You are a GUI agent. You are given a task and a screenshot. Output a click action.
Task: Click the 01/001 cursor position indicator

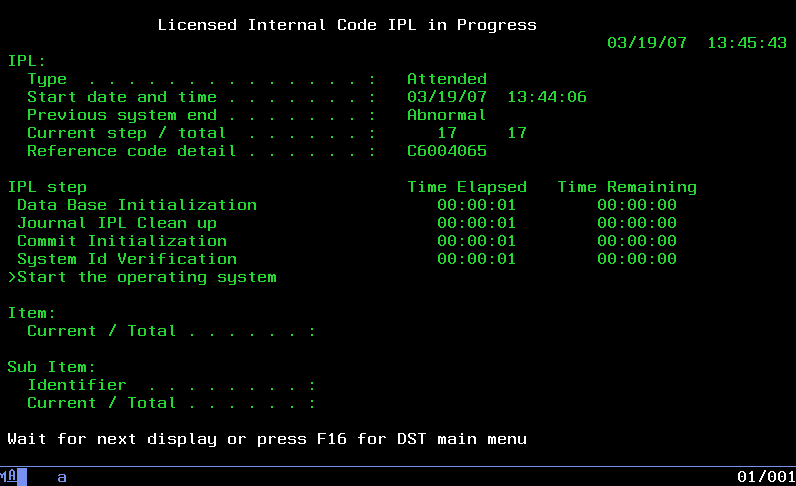coord(765,477)
